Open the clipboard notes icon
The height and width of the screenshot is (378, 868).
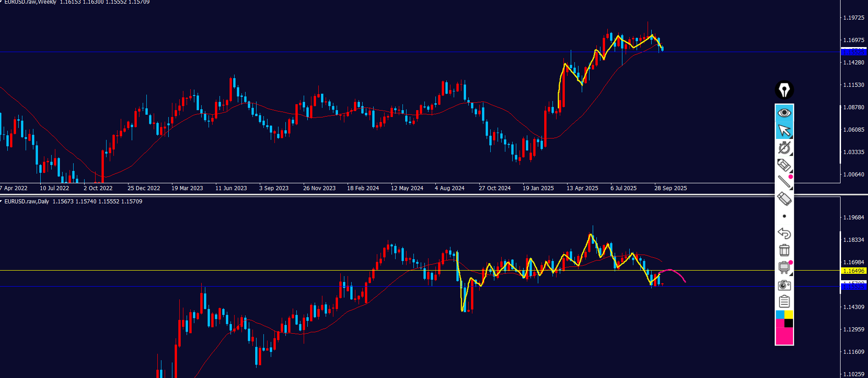[784, 302]
